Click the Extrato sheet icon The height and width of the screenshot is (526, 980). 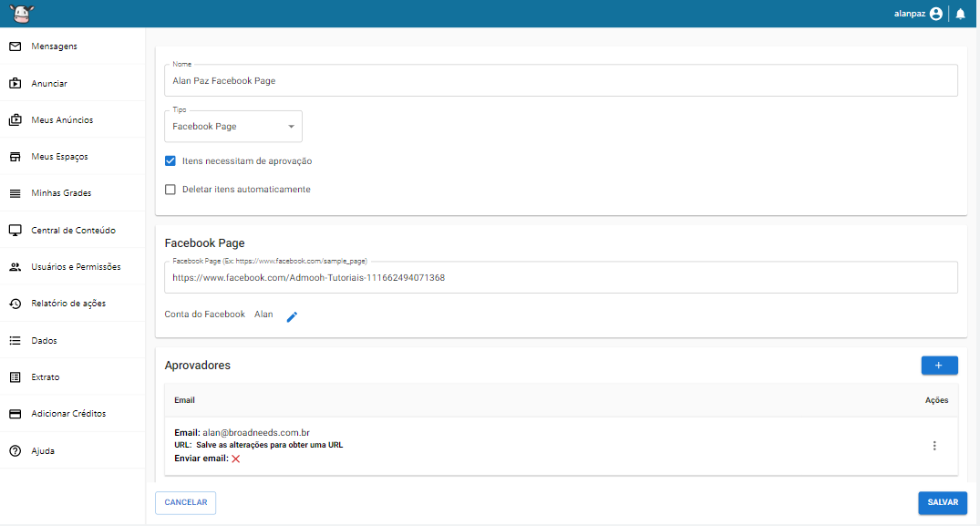click(15, 377)
